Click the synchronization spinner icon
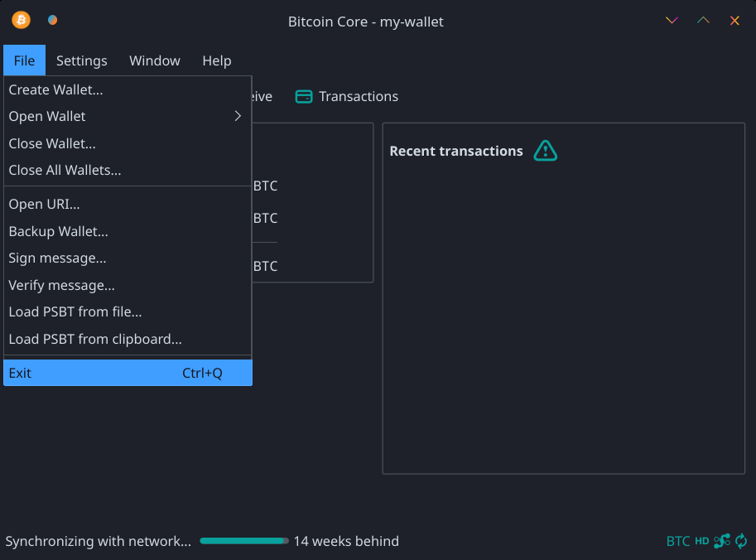This screenshot has width=756, height=560. tap(741, 542)
